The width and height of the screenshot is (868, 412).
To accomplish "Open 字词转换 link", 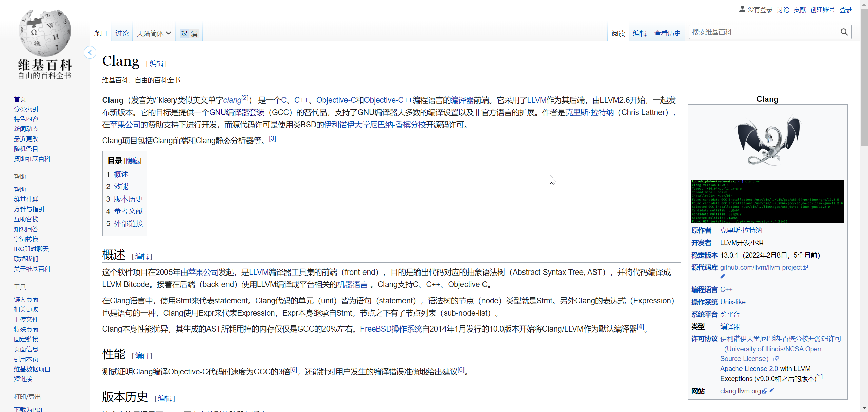I will 26,239.
